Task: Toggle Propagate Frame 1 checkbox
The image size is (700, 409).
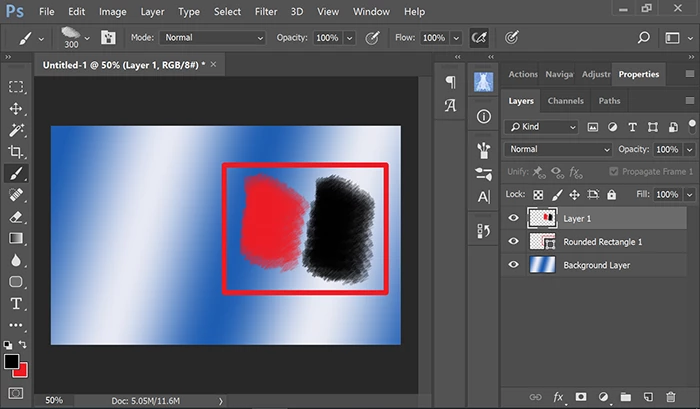Action: point(614,171)
